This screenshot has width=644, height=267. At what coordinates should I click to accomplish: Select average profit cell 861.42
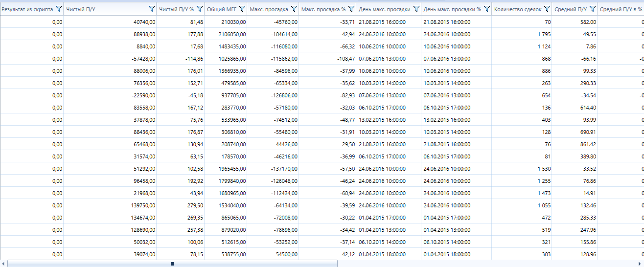575,144
